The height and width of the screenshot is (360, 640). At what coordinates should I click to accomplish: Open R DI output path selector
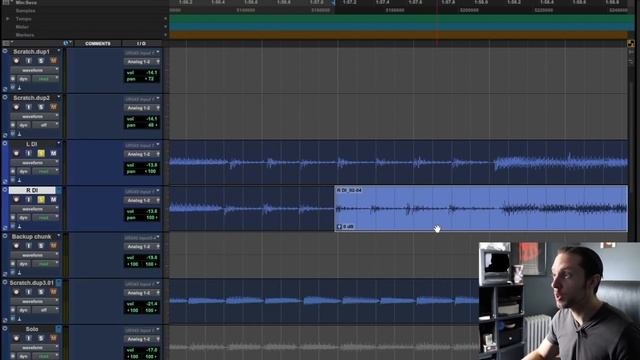click(x=142, y=200)
